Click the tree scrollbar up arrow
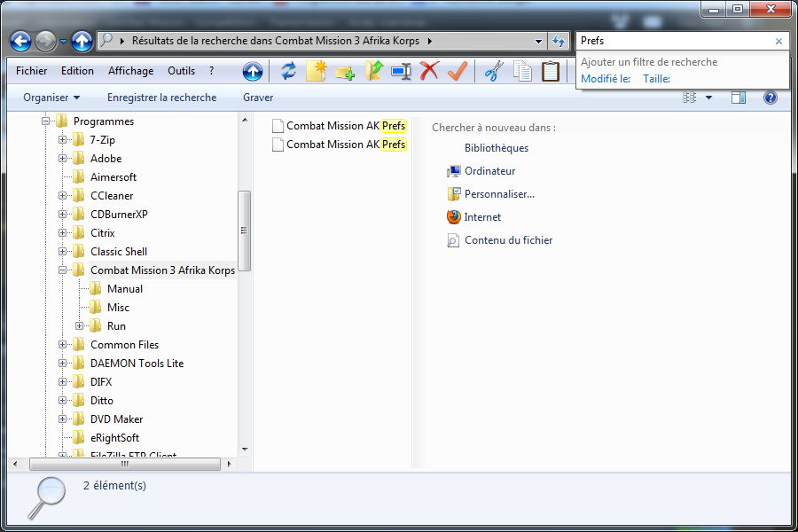The width and height of the screenshot is (798, 532). pos(245,121)
